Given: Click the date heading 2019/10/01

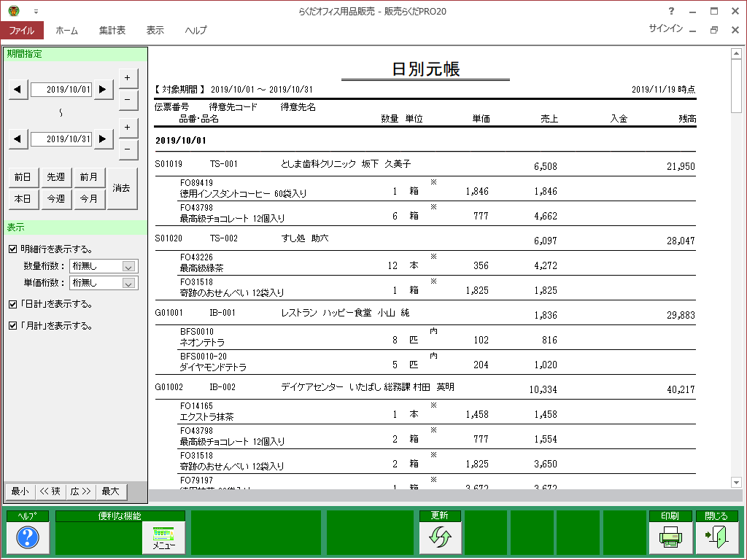Looking at the screenshot, I should click(181, 141).
